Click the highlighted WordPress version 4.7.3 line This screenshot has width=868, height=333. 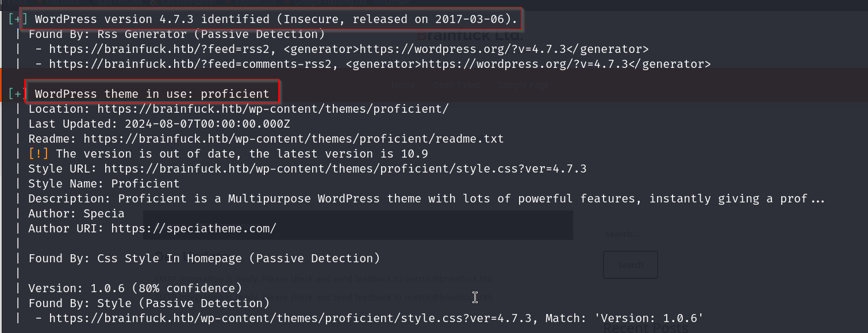[x=271, y=19]
